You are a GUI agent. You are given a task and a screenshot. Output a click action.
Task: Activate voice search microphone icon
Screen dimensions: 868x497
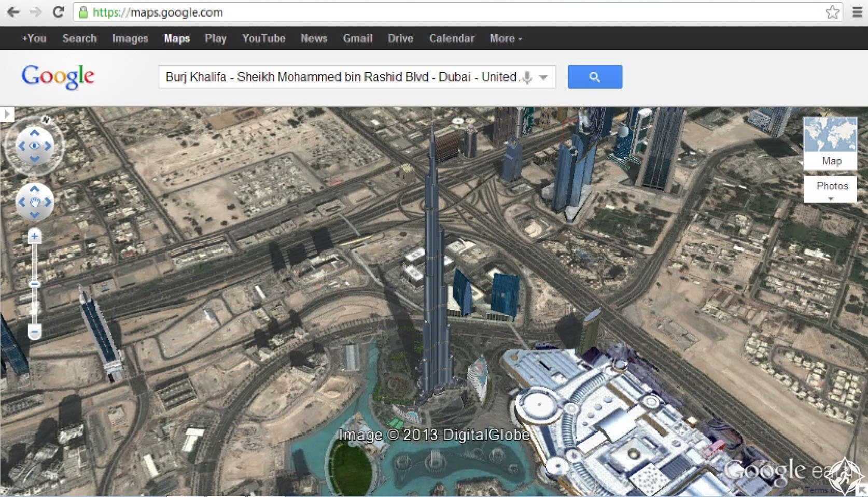(527, 78)
